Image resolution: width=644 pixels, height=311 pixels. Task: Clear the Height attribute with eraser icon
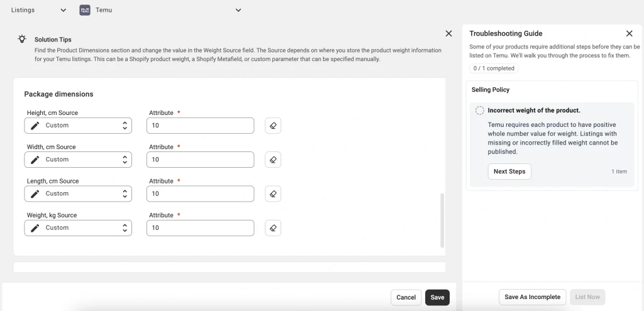[273, 126]
